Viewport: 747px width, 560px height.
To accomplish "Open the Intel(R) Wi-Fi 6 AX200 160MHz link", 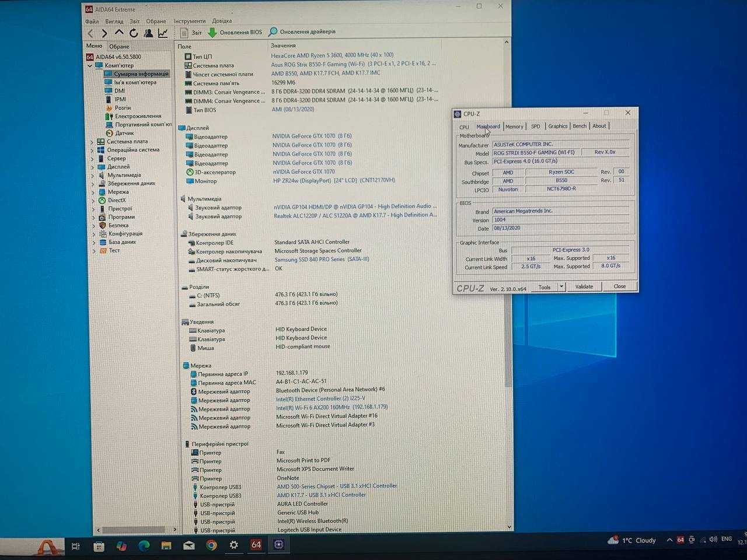I will 331,407.
